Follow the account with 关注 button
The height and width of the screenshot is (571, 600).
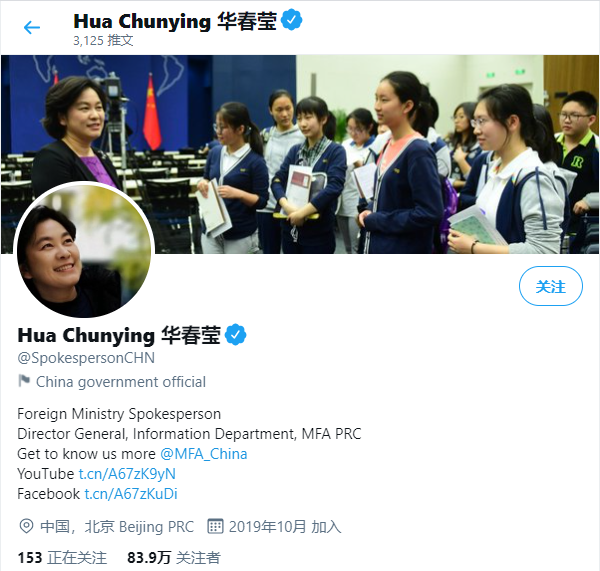coord(551,286)
